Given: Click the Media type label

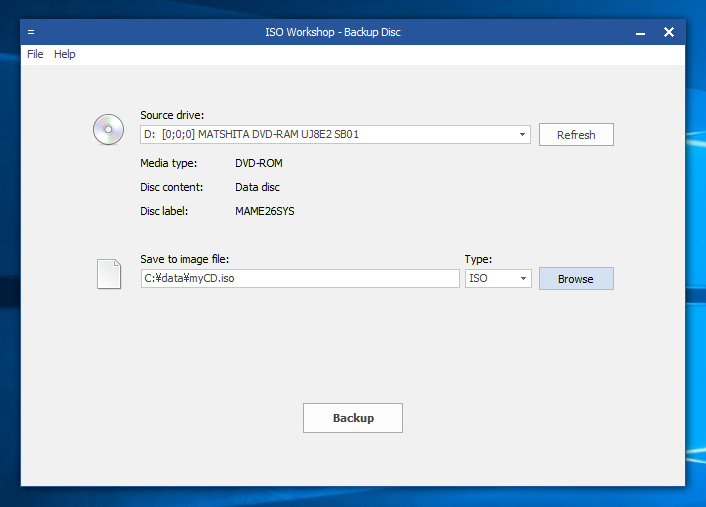Looking at the screenshot, I should tap(168, 163).
